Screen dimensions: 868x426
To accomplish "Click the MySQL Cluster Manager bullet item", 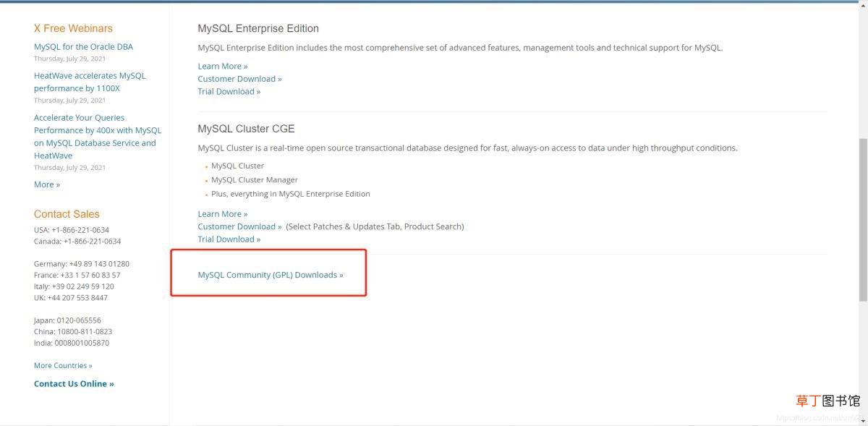I will 255,180.
